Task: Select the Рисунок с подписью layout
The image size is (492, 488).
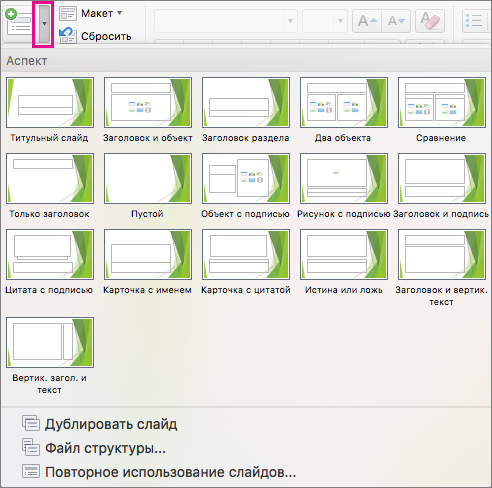Action: [344, 179]
